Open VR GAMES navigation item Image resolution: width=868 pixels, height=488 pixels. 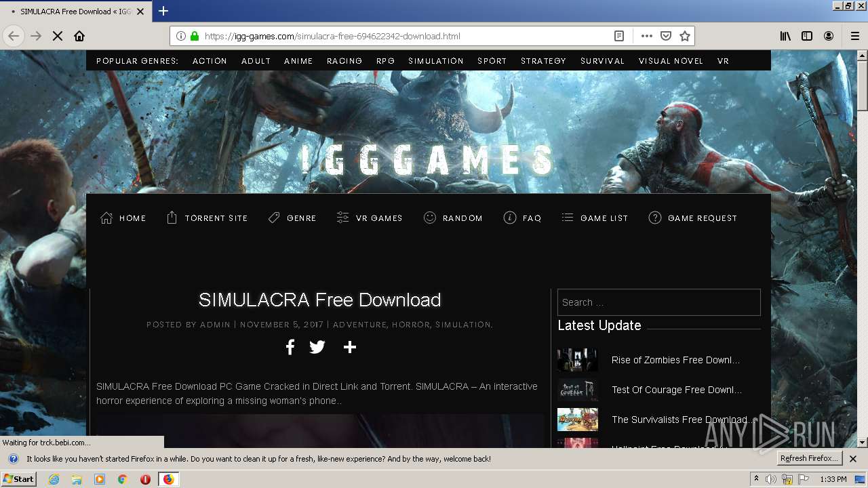[370, 218]
